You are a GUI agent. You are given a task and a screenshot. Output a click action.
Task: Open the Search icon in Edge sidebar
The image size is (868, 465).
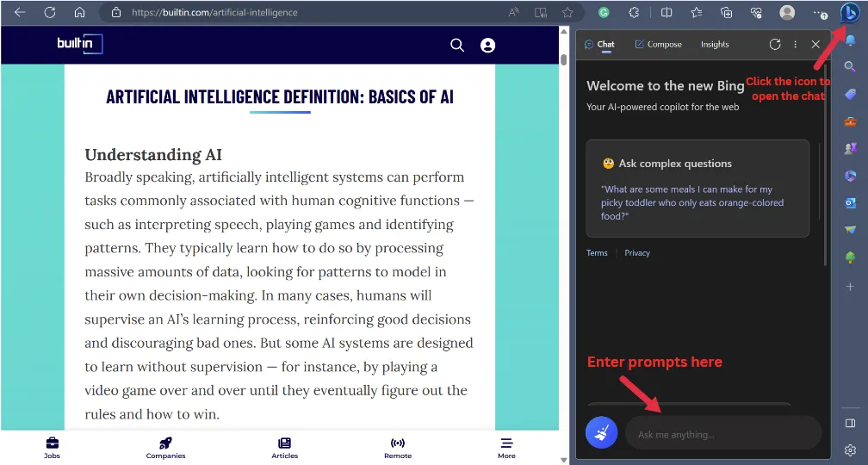click(850, 67)
